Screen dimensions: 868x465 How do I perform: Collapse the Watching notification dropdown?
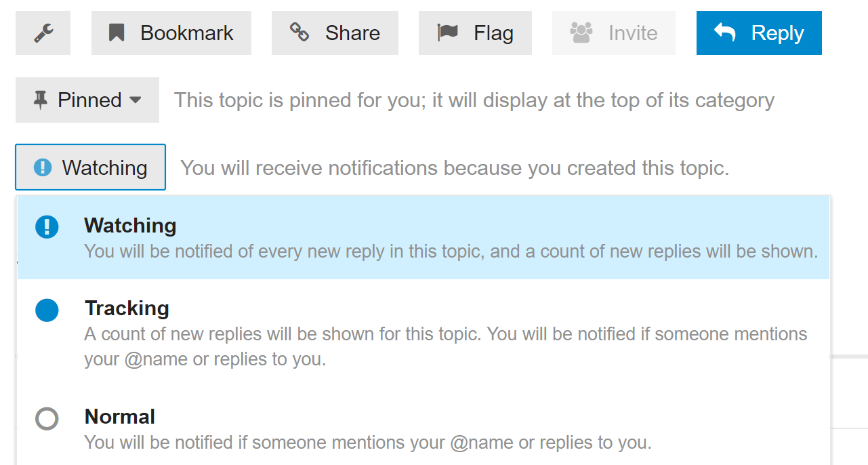tap(90, 167)
